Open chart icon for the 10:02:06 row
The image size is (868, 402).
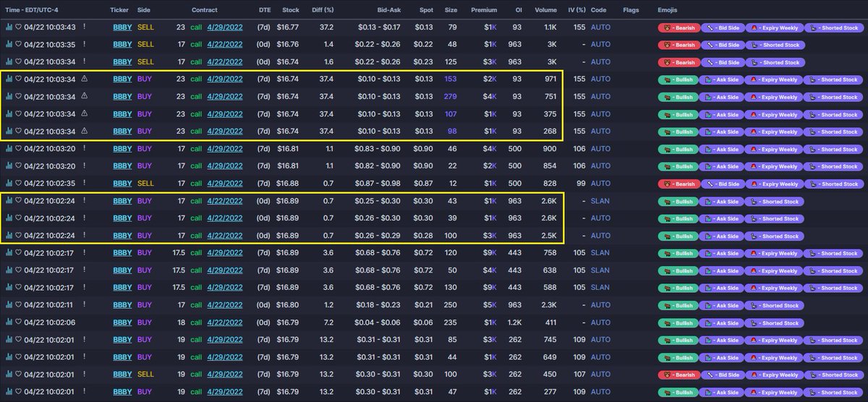point(9,322)
